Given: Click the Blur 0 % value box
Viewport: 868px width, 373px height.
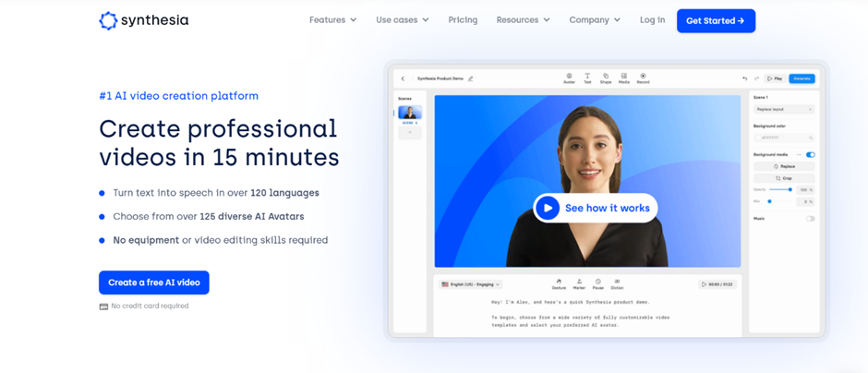Looking at the screenshot, I should tap(805, 201).
